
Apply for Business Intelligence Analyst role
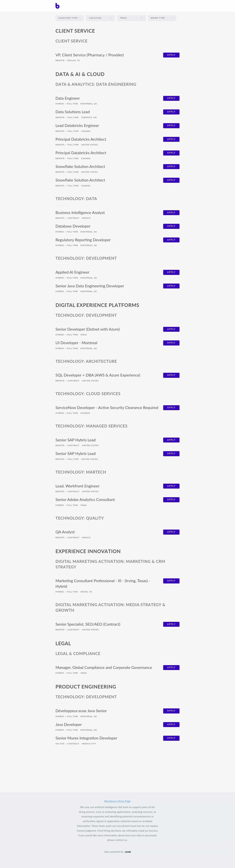[x=171, y=213]
